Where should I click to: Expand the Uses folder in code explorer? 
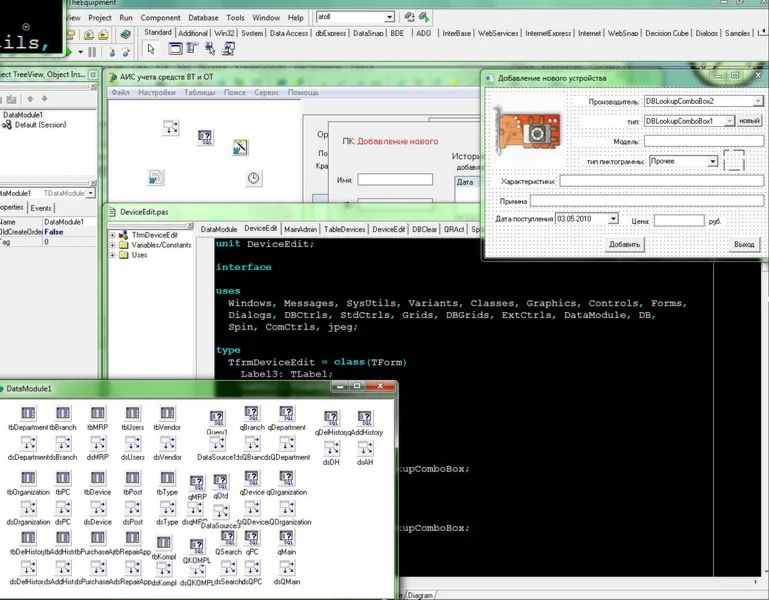(x=112, y=255)
